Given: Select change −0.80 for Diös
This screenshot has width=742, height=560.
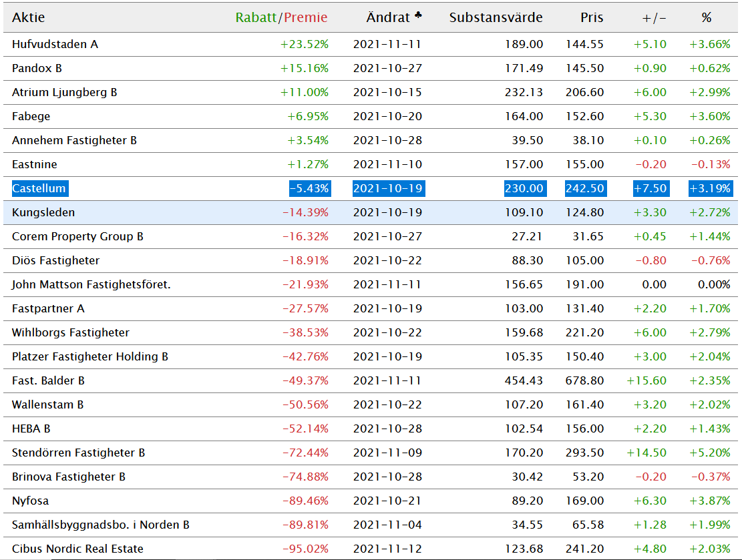Looking at the screenshot, I should 651,260.
